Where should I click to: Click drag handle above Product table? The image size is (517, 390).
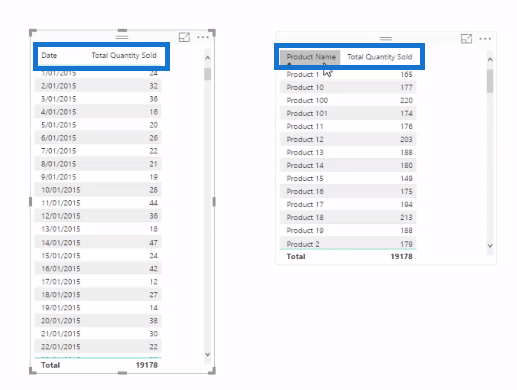386,39
